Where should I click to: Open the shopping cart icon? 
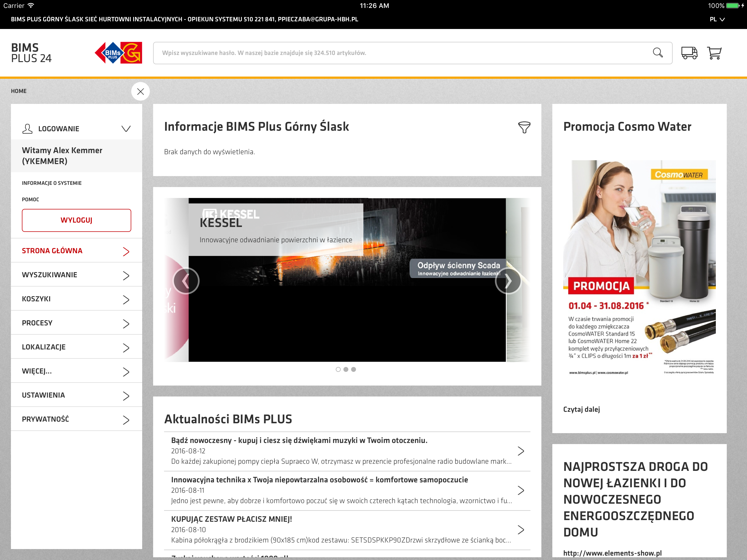pos(714,53)
